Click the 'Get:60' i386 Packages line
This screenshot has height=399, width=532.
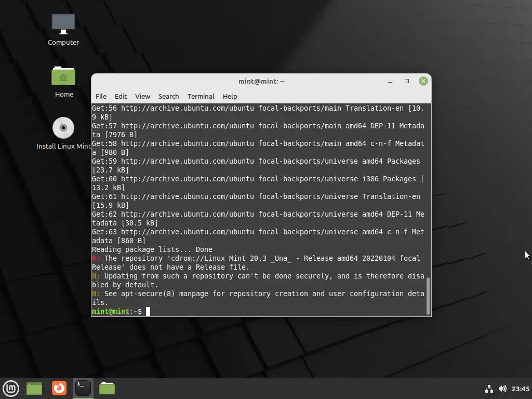[x=258, y=183]
